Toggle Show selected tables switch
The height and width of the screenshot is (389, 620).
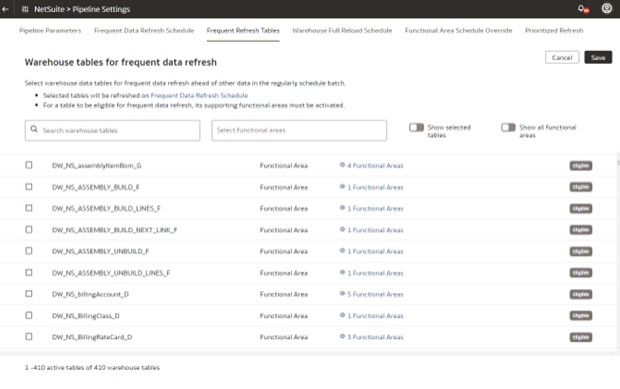coord(416,127)
